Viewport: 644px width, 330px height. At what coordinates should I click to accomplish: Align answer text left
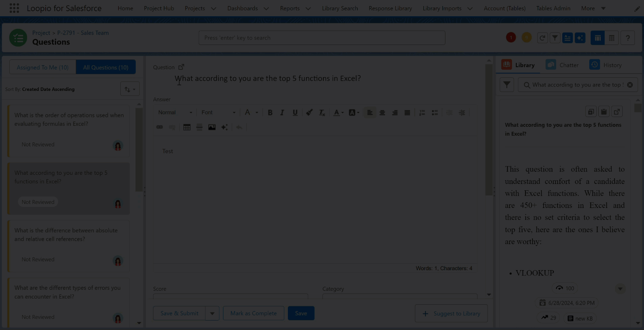[370, 113]
